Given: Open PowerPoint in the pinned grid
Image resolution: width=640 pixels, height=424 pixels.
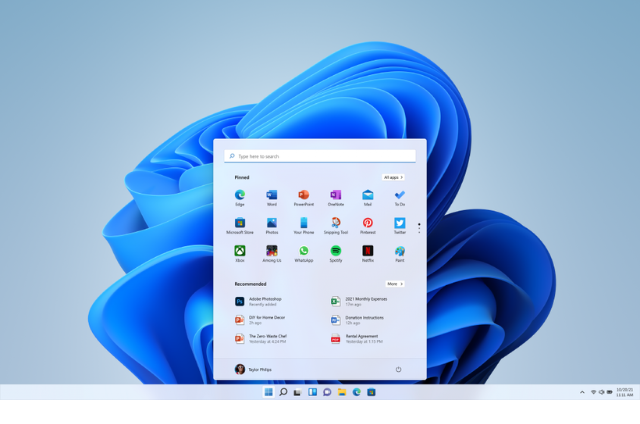Looking at the screenshot, I should [x=304, y=198].
